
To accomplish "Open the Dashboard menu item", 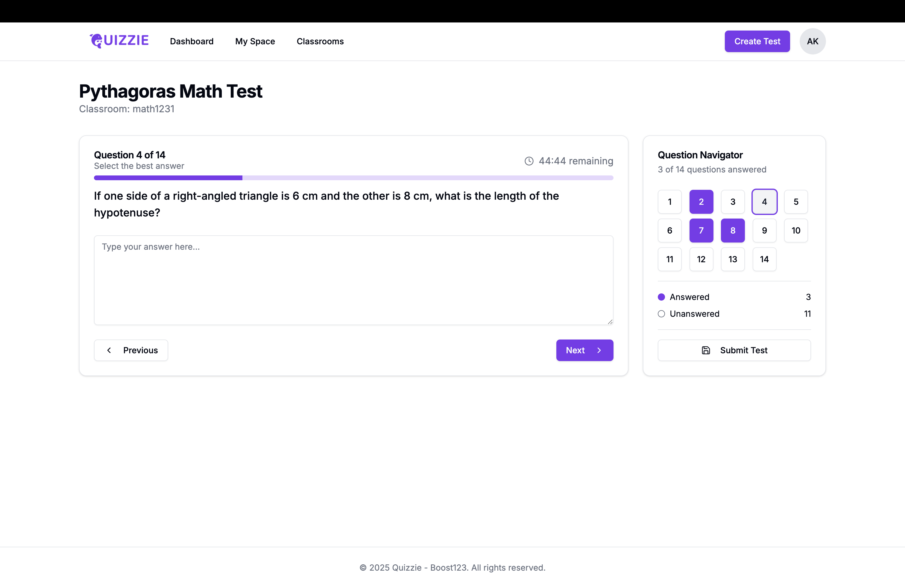I will [x=192, y=41].
